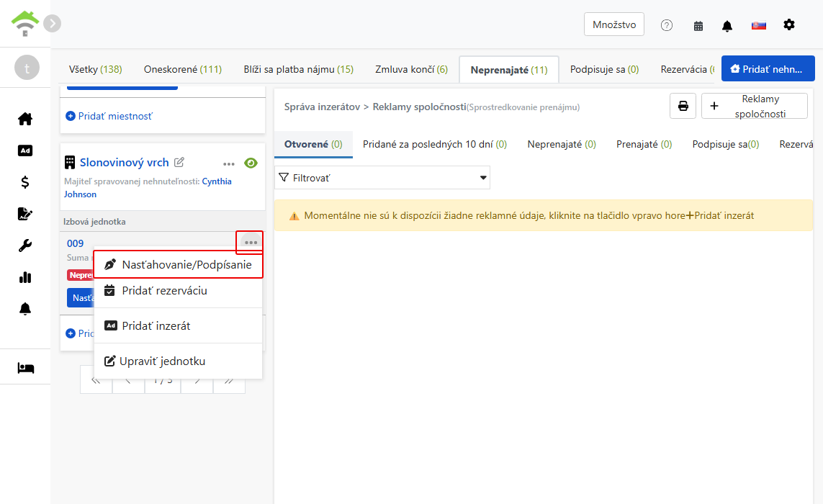Select the Oneskorené (111) tab
This screenshot has width=823, height=504.
(183, 69)
